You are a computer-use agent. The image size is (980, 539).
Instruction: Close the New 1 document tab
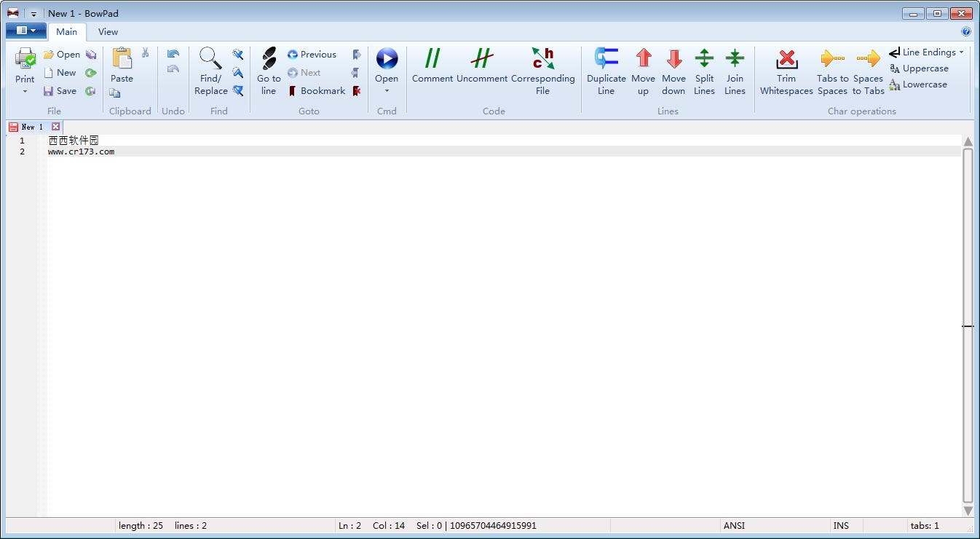[56, 127]
